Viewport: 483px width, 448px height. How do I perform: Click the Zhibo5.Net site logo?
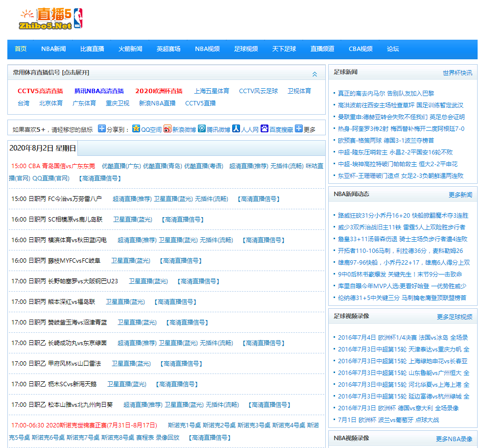[x=51, y=19]
